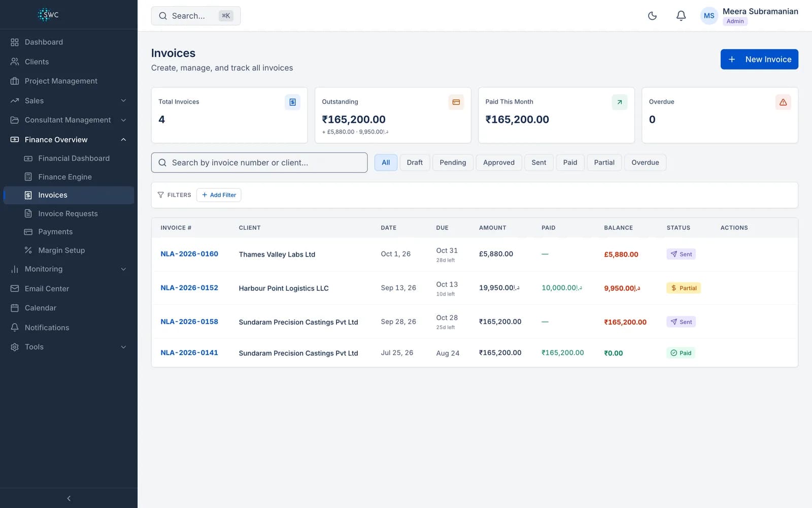Select the Draft status filter tab
The image size is (812, 508).
click(x=415, y=163)
